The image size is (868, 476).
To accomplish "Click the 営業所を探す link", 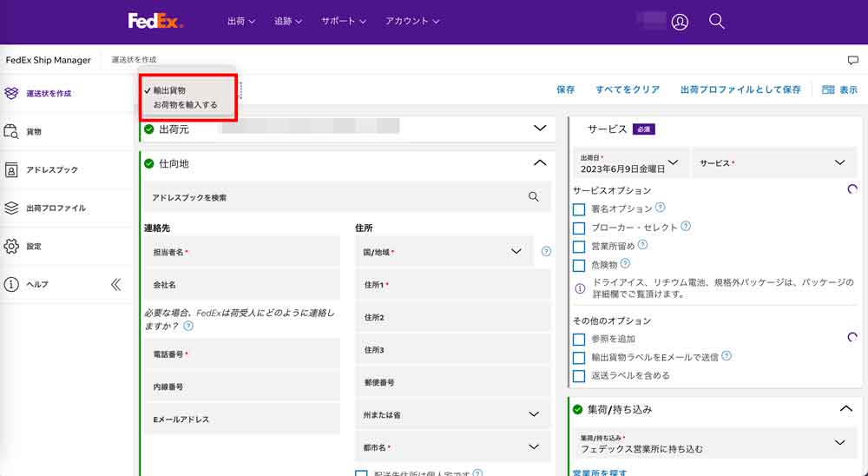I will click(x=600, y=473).
